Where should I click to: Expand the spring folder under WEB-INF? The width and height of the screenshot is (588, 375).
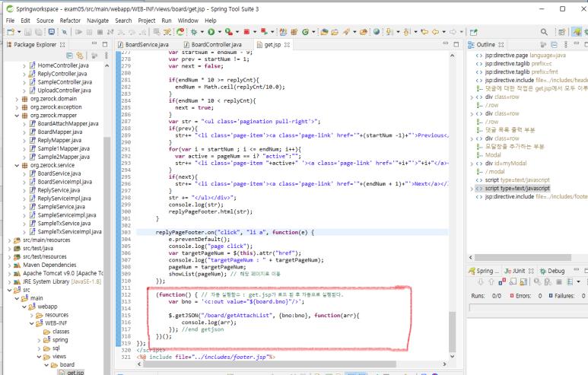pos(39,340)
